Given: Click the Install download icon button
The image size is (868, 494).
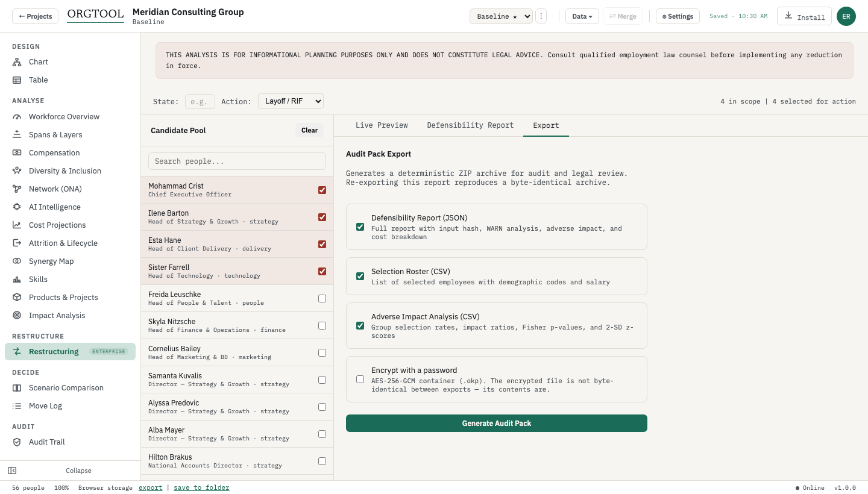Looking at the screenshot, I should click(x=804, y=16).
